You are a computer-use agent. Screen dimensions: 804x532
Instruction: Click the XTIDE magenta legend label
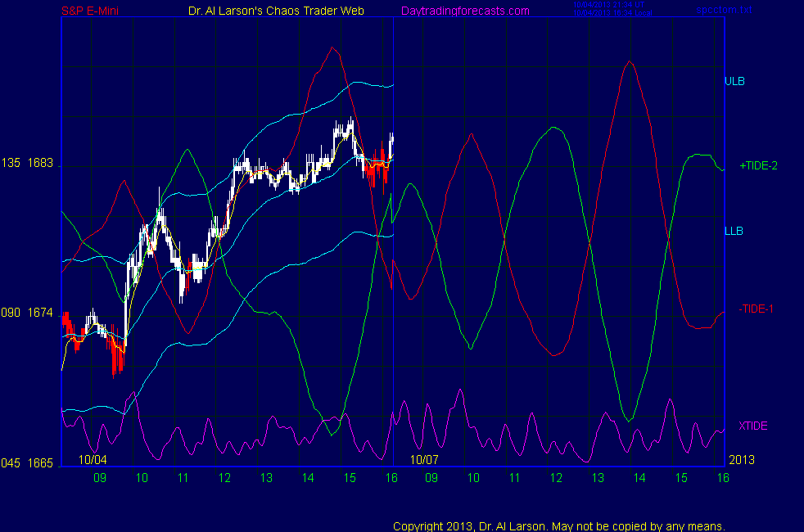tap(753, 426)
